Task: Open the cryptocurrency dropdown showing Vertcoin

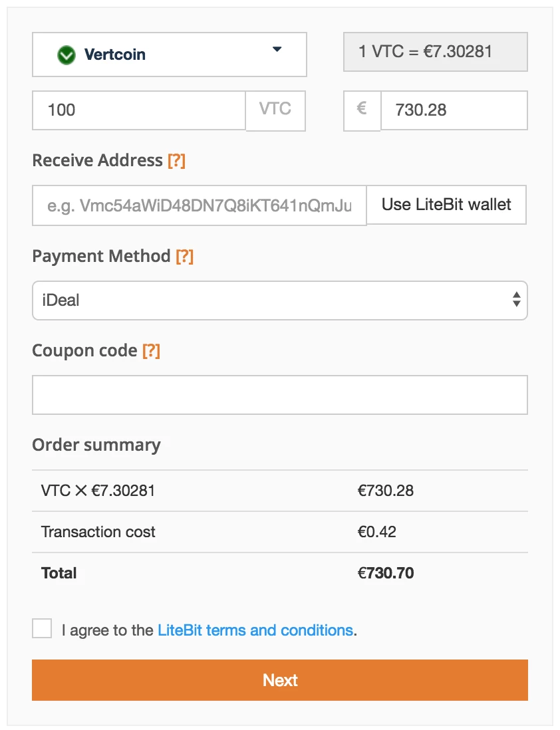Action: [x=170, y=55]
